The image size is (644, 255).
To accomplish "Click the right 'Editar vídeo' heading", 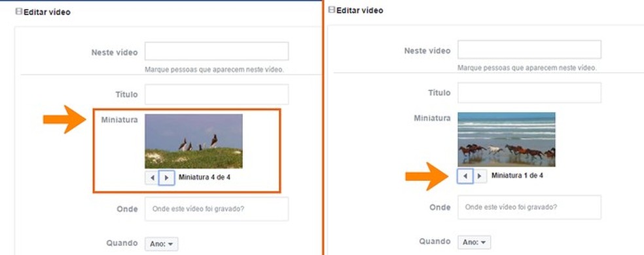I will [x=360, y=10].
